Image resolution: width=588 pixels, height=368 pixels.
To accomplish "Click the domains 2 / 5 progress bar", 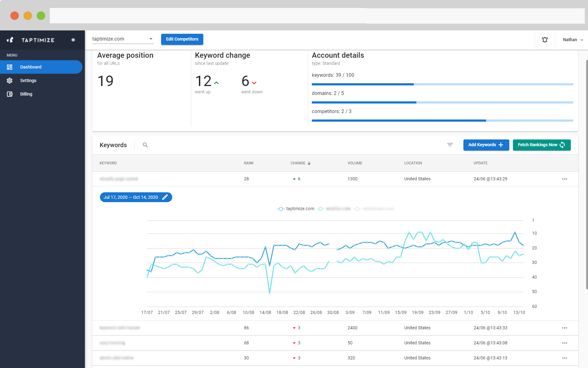I will (x=443, y=102).
